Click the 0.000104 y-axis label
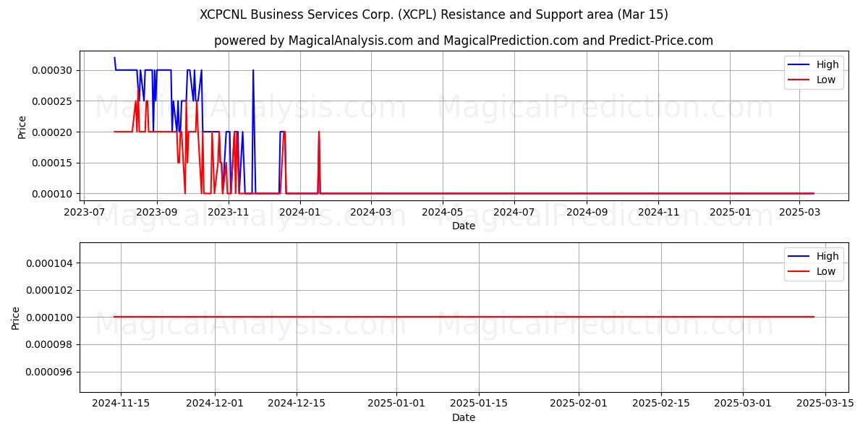The height and width of the screenshot is (434, 868). tap(51, 263)
